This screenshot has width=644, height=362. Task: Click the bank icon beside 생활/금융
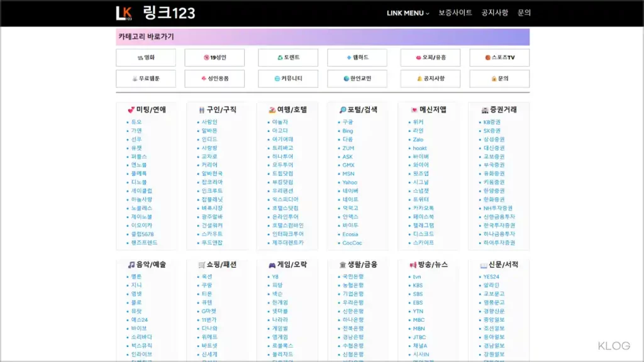[x=343, y=265]
